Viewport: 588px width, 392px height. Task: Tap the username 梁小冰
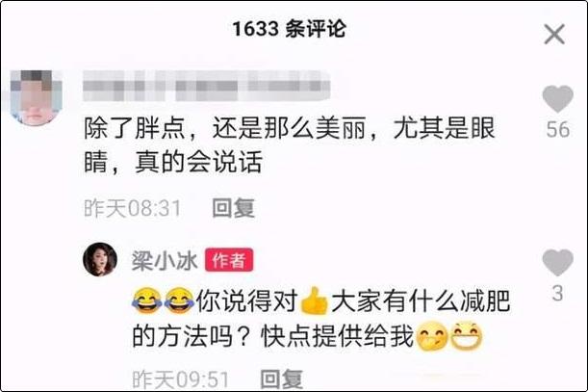[x=165, y=260]
